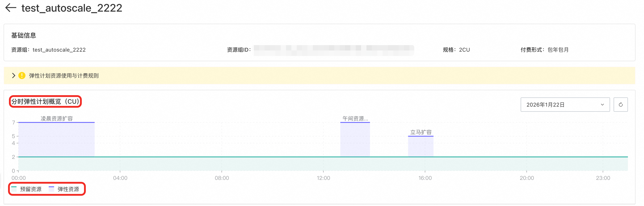Click the 立马扩容 chart label
This screenshot has width=644, height=206.
point(421,132)
